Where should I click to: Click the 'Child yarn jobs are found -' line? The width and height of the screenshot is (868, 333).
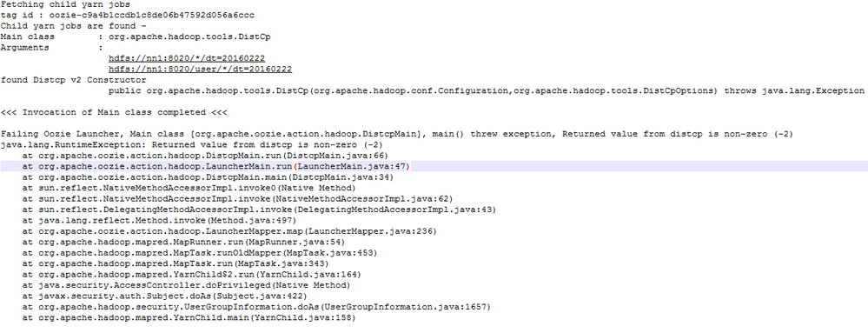[74, 26]
